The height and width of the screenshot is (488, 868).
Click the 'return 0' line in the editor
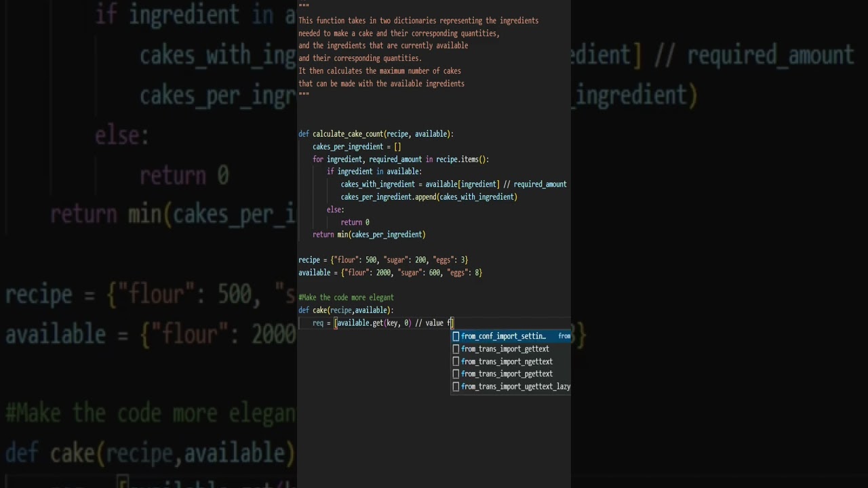[355, 222]
